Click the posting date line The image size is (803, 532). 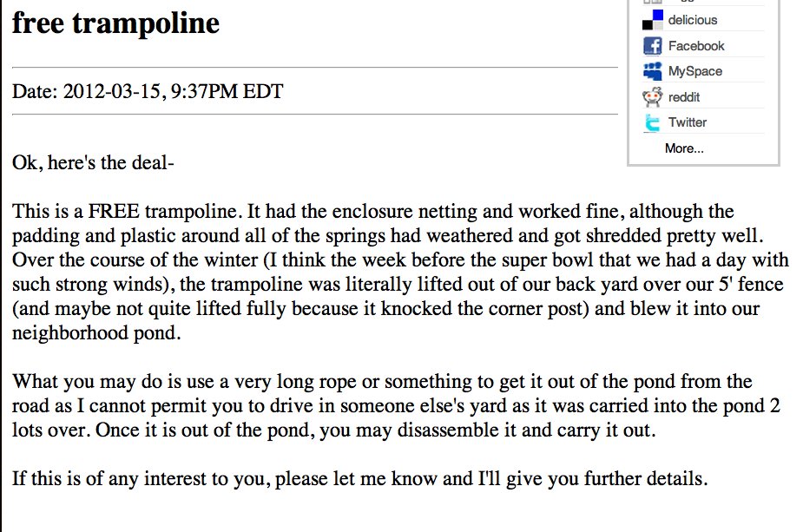coord(148,92)
